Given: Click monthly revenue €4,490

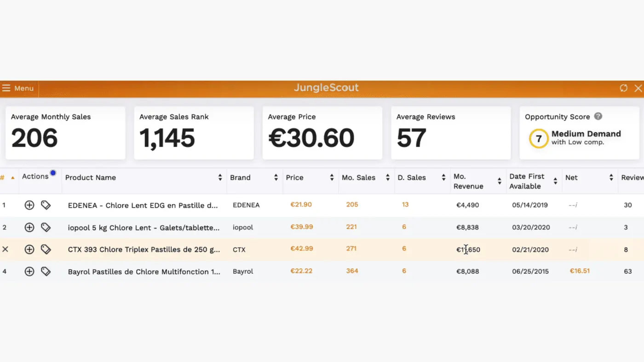Looking at the screenshot, I should [x=467, y=205].
